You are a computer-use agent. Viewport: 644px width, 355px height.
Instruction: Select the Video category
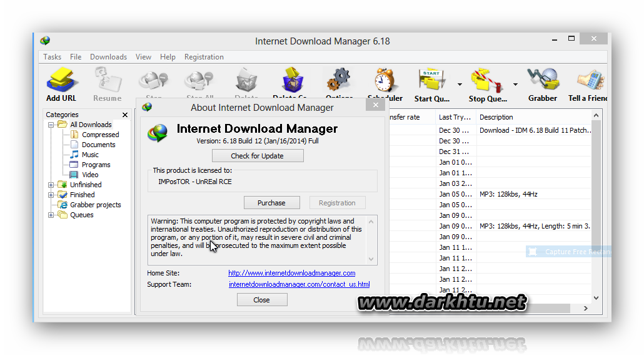(x=90, y=175)
